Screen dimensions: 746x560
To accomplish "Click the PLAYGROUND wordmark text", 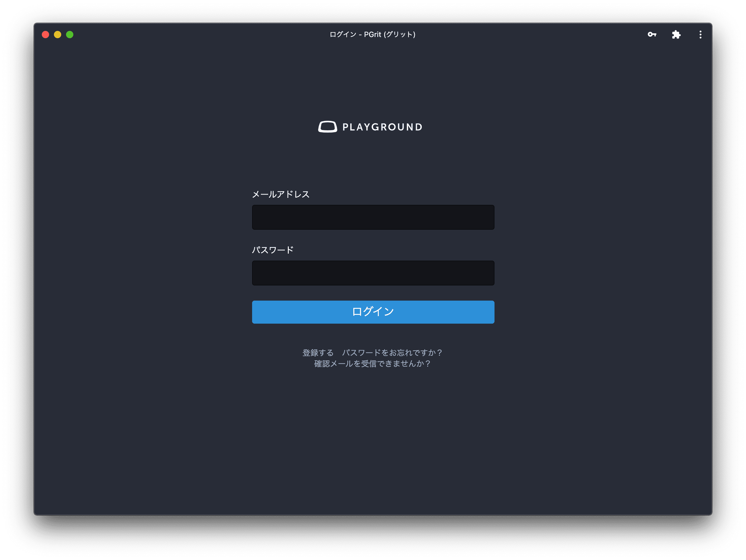I will 382,127.
